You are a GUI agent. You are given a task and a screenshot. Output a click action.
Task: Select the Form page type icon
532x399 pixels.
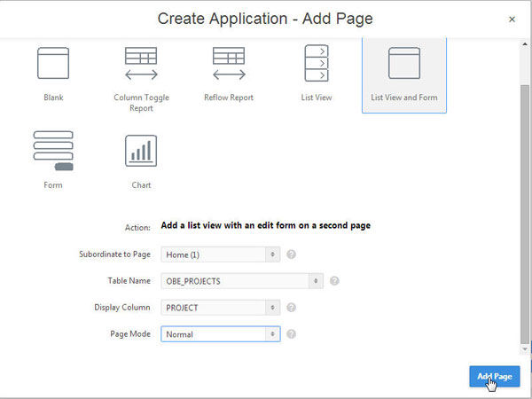click(x=53, y=151)
